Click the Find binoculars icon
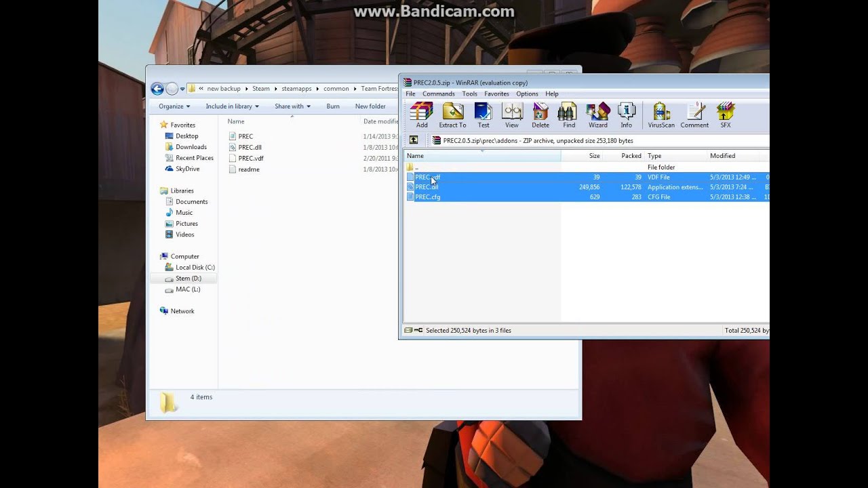Image resolution: width=868 pixels, height=488 pixels. click(x=569, y=115)
